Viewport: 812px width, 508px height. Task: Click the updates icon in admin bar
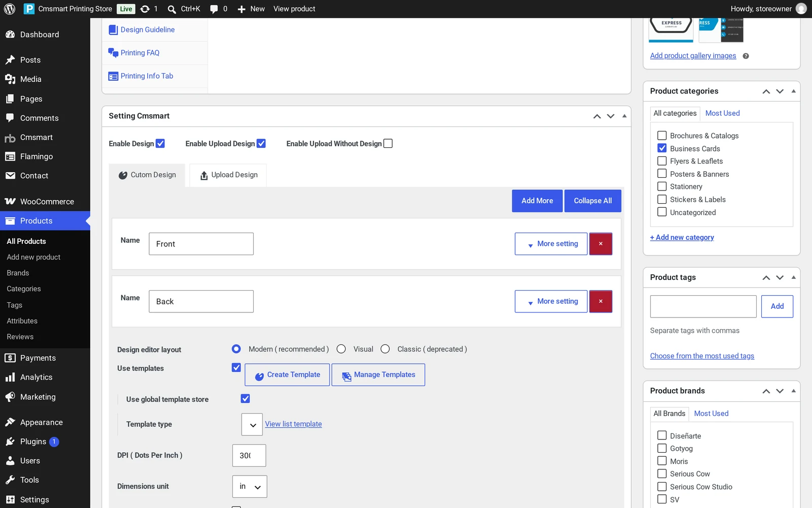tap(145, 9)
